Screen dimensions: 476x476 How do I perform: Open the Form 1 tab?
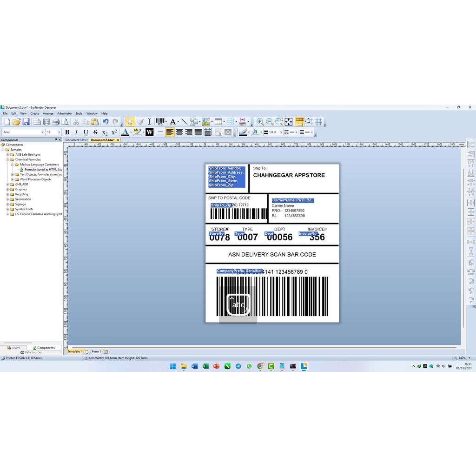96,351
